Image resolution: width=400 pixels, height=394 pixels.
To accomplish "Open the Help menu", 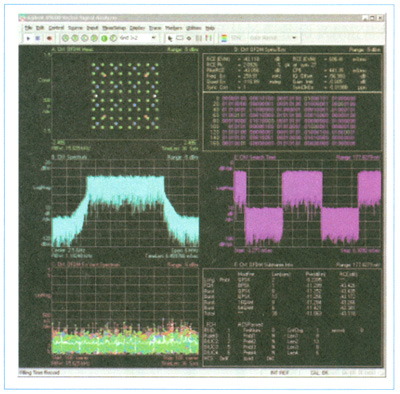I will (210, 28).
